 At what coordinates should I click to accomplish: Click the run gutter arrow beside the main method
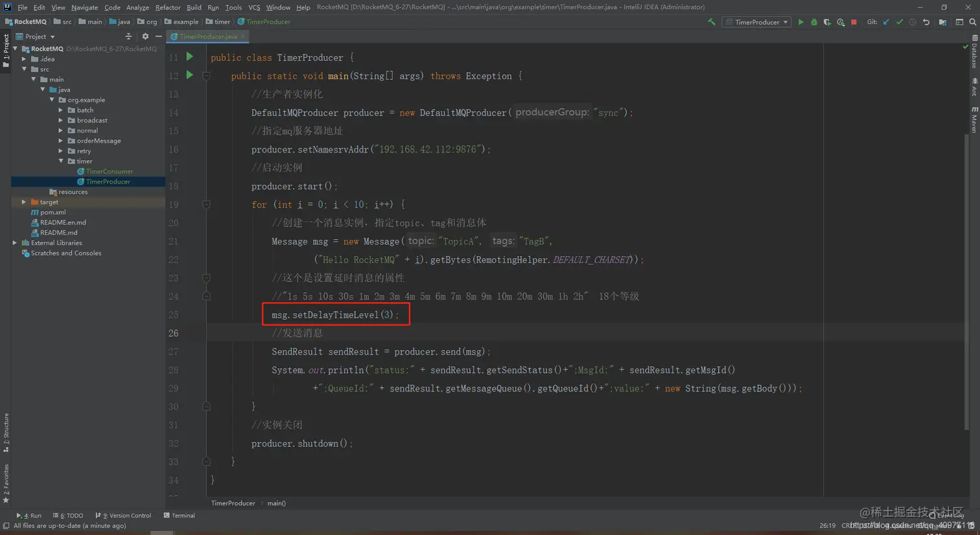[190, 75]
